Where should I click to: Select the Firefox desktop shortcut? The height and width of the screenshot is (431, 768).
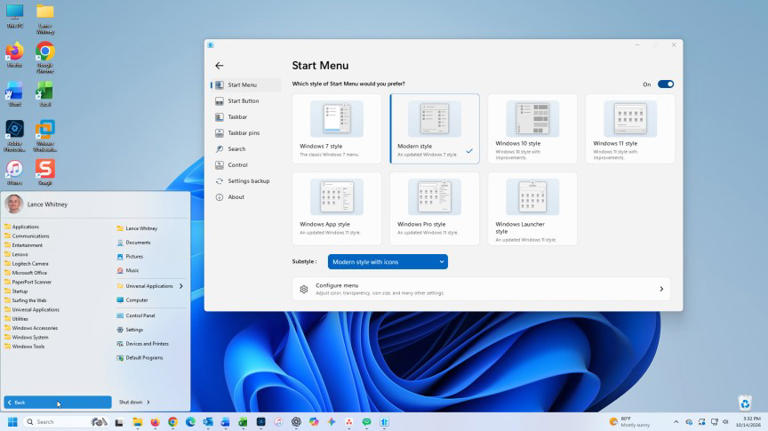pyautogui.click(x=15, y=55)
